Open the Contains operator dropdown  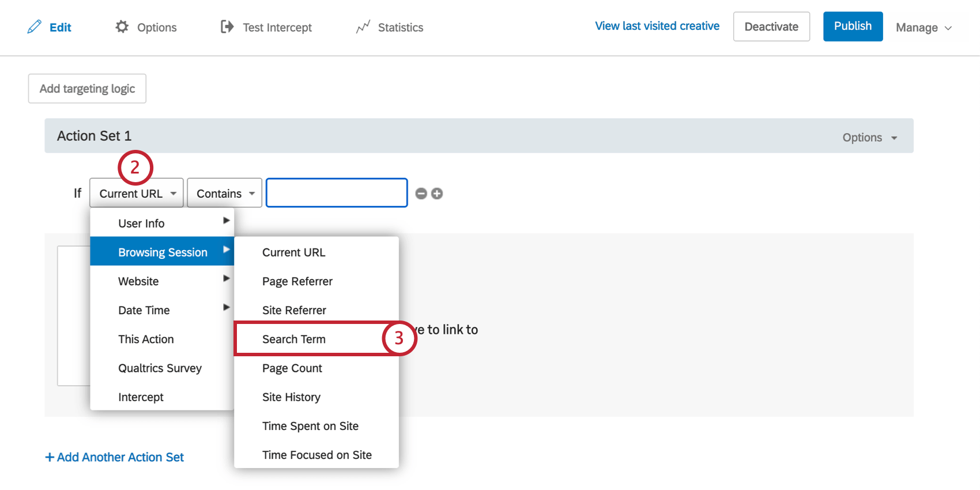click(224, 193)
